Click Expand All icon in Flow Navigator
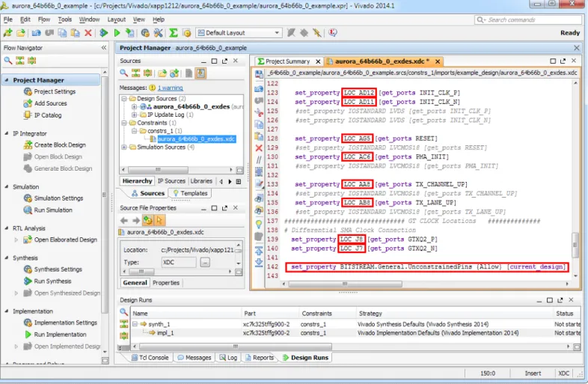Screen dimensions: 588x384 click(31, 60)
